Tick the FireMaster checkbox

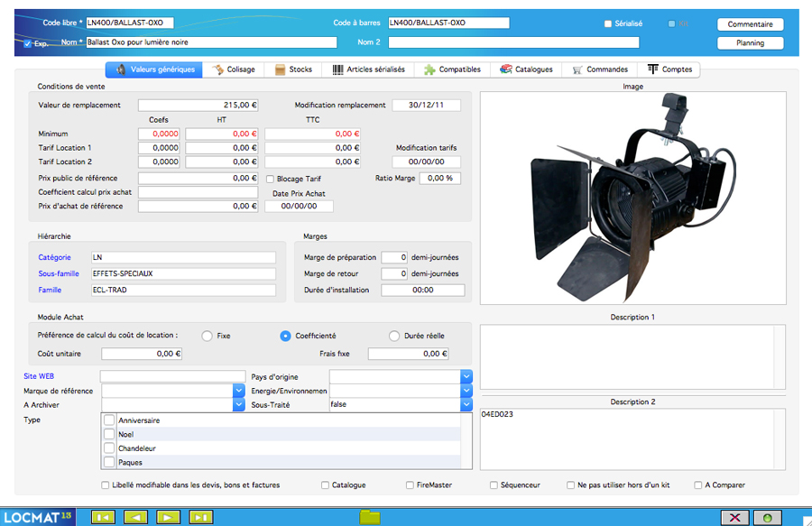point(410,485)
